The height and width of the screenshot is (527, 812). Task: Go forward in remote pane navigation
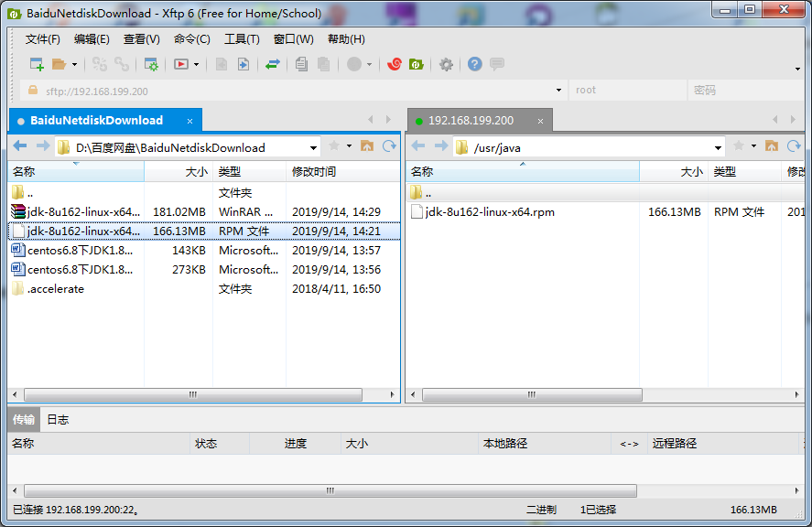pyautogui.click(x=441, y=146)
